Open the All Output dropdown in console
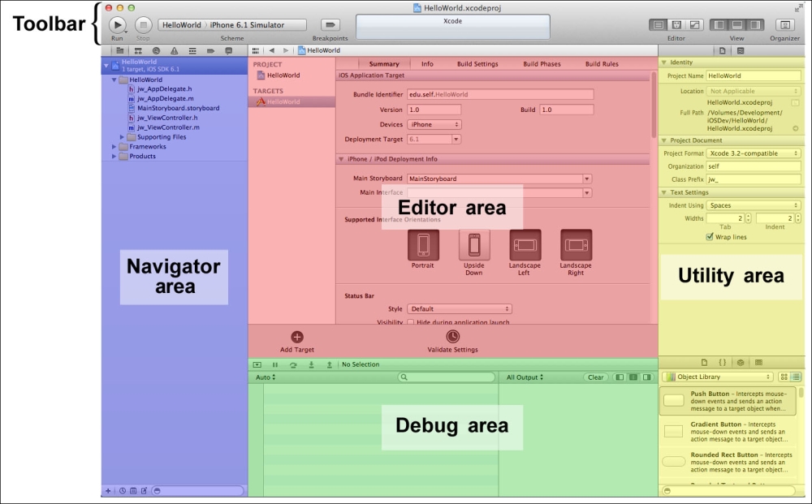The image size is (812, 504). tap(525, 377)
